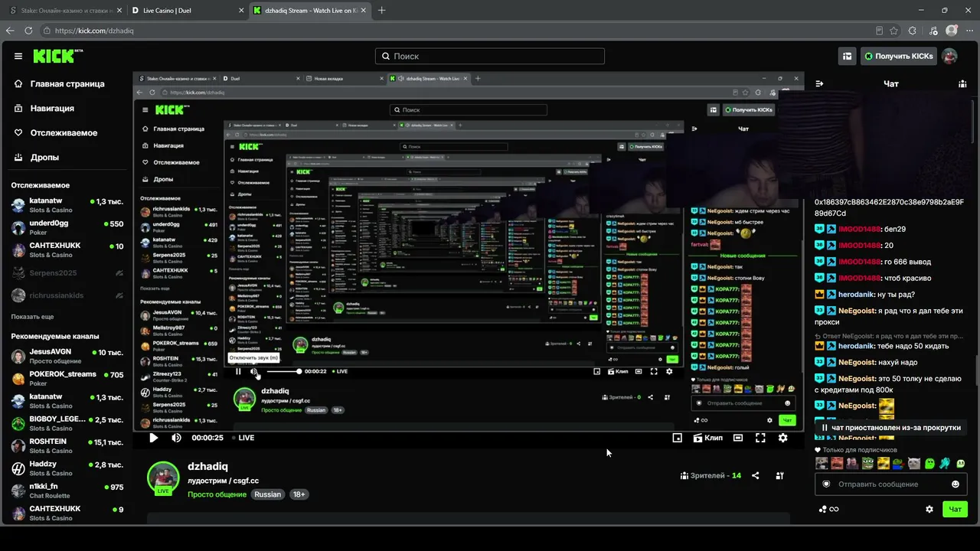Toggle theater mode in the main player controls
This screenshot has width=980, height=551.
(737, 438)
